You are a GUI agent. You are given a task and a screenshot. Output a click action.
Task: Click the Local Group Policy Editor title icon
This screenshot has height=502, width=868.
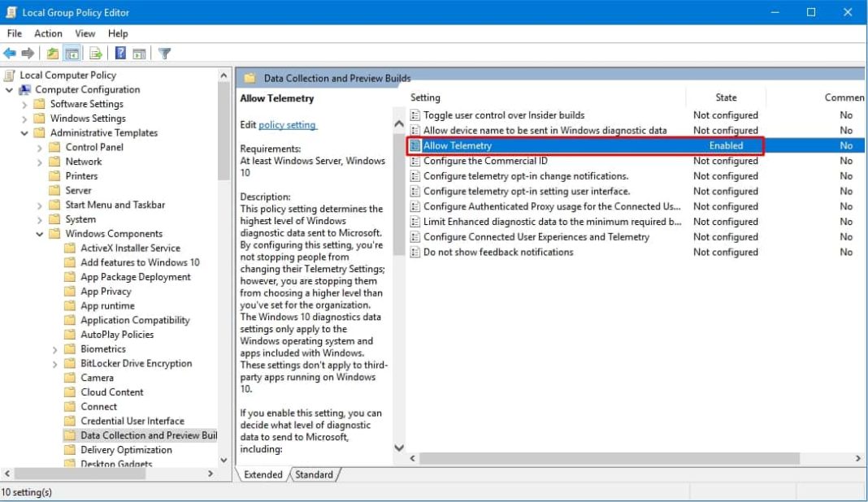point(11,12)
